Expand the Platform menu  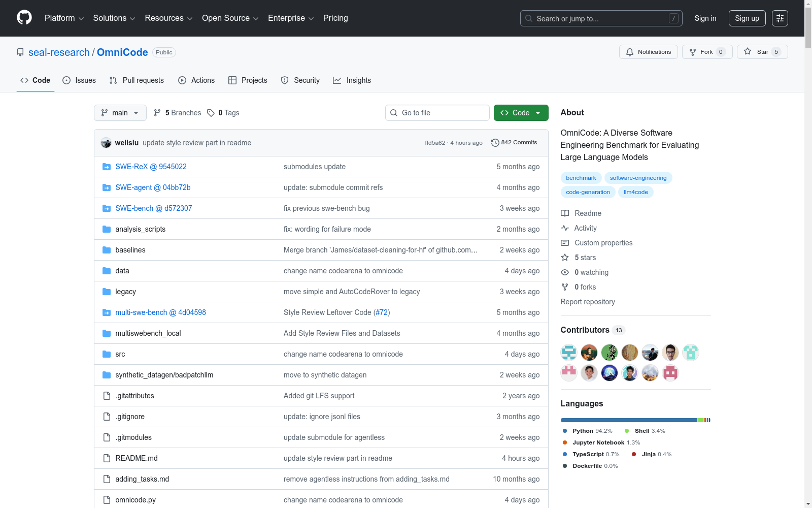tap(64, 18)
